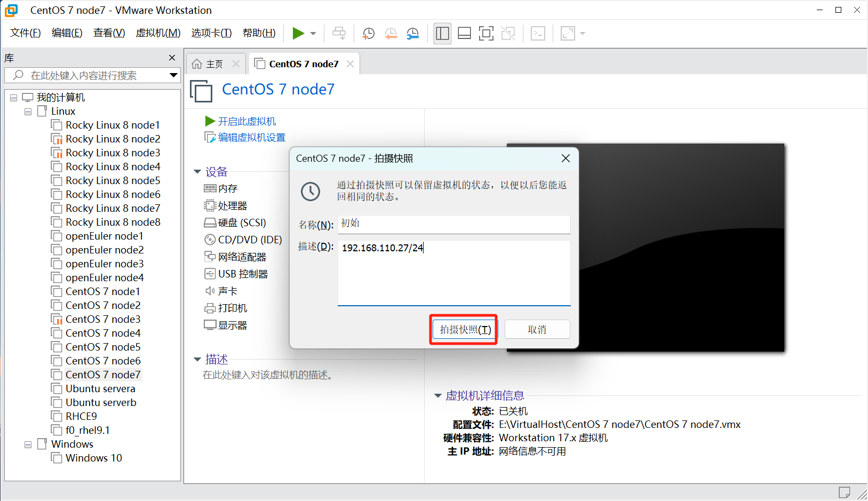Screen dimensions: 868x501
Task: Open the 虚拟机(M) menu
Action: pyautogui.click(x=158, y=33)
